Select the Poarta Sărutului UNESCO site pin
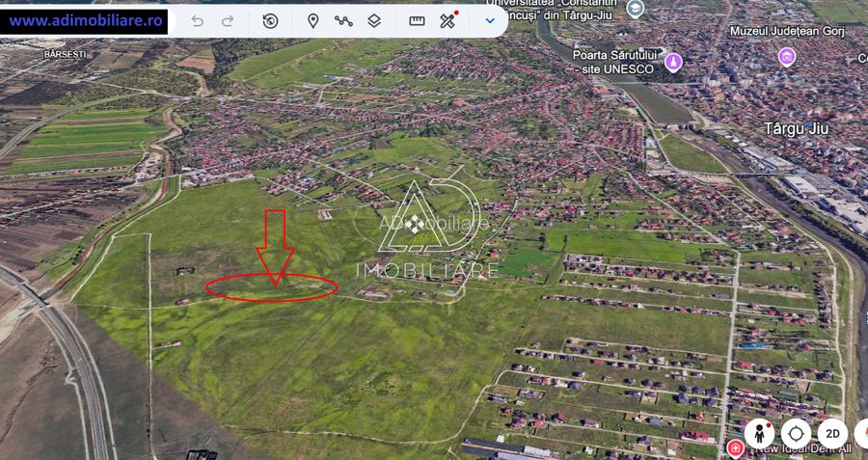The width and height of the screenshot is (868, 460). click(673, 62)
